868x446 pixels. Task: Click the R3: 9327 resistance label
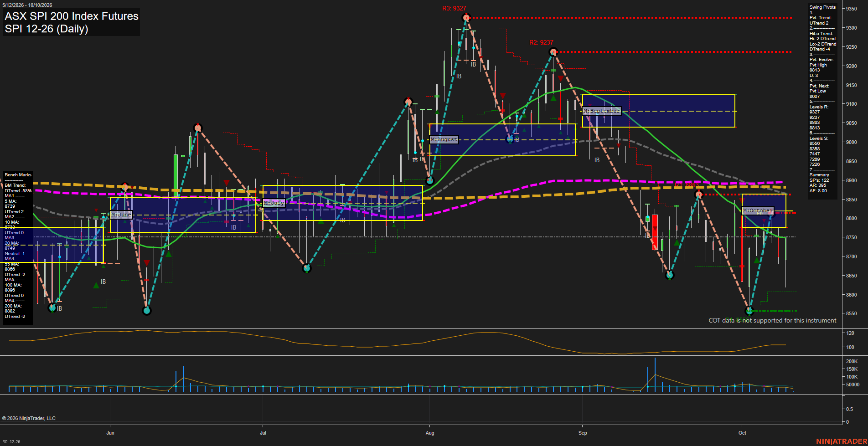pyautogui.click(x=454, y=8)
